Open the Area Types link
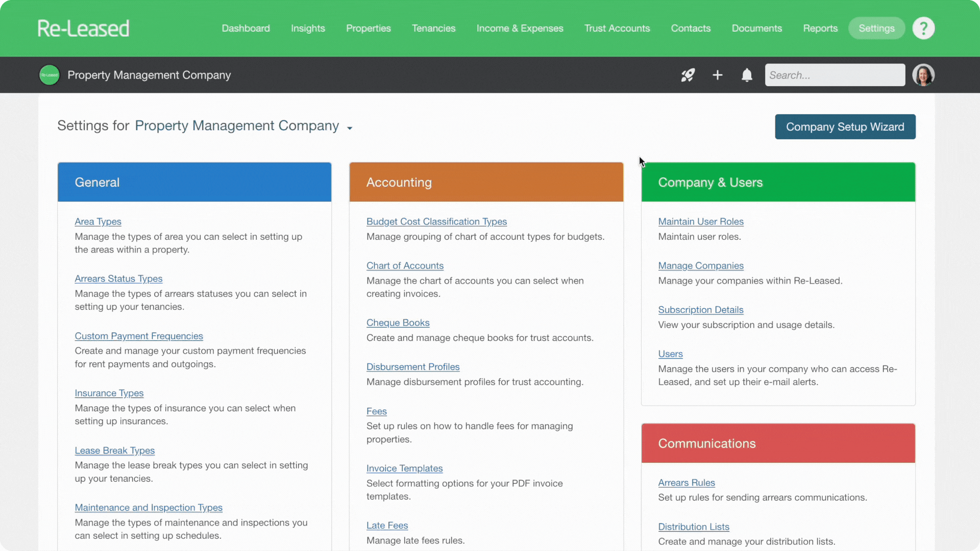980x551 pixels. point(98,221)
